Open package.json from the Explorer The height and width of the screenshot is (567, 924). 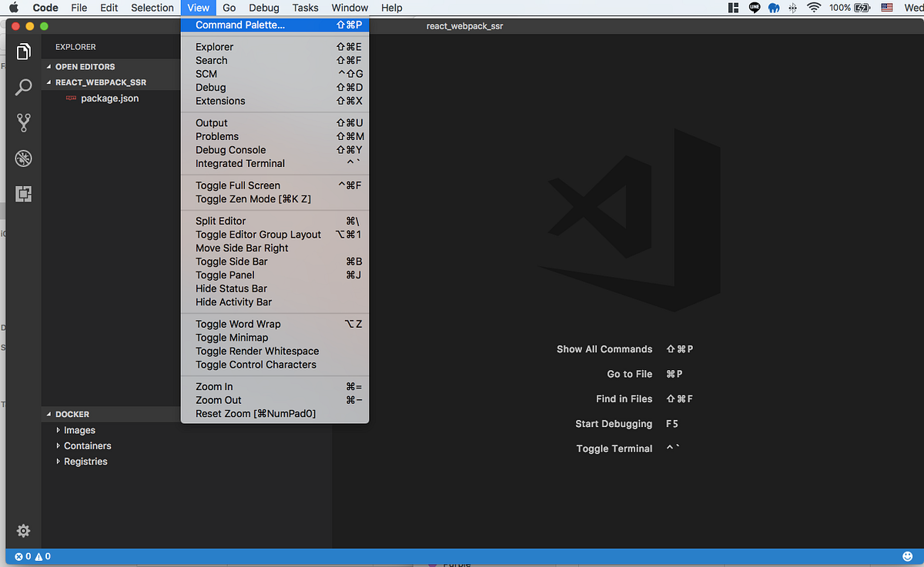click(109, 98)
